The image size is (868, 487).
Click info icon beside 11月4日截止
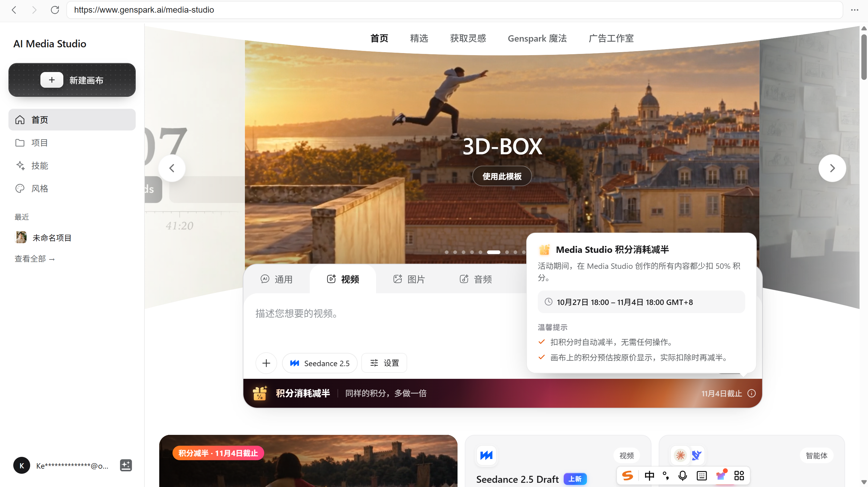751,393
